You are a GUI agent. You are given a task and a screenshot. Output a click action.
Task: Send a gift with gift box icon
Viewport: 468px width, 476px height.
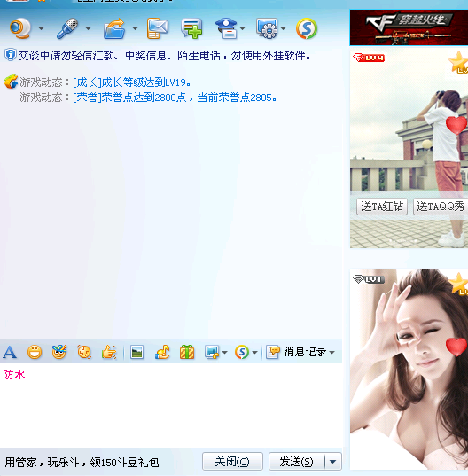pyautogui.click(x=187, y=352)
